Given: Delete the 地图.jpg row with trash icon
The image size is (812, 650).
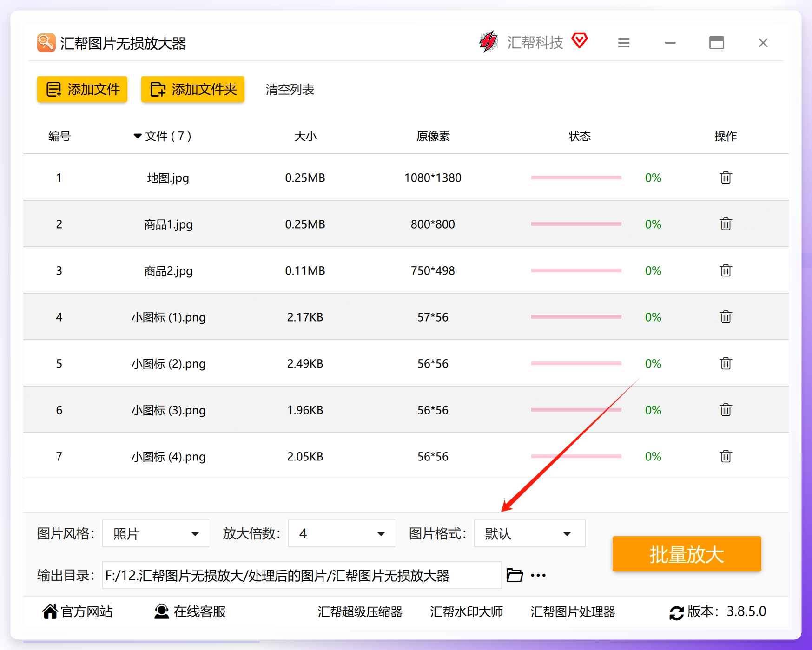Looking at the screenshot, I should click(x=726, y=177).
